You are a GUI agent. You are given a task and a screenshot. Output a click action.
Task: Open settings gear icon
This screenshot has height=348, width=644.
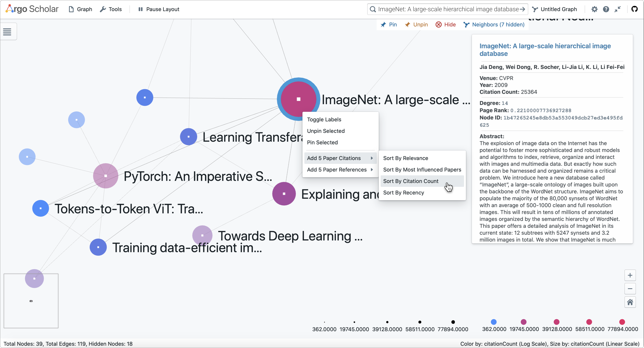point(595,9)
